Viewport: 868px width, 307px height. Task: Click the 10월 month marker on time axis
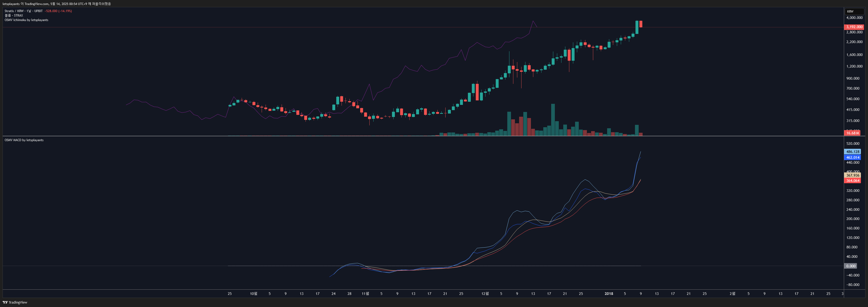pyautogui.click(x=254, y=294)
